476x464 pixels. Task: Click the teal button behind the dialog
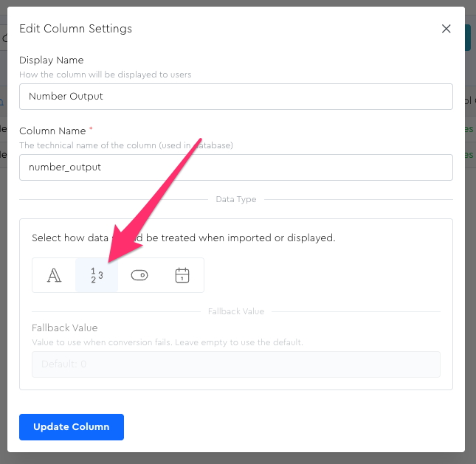tap(468, 38)
